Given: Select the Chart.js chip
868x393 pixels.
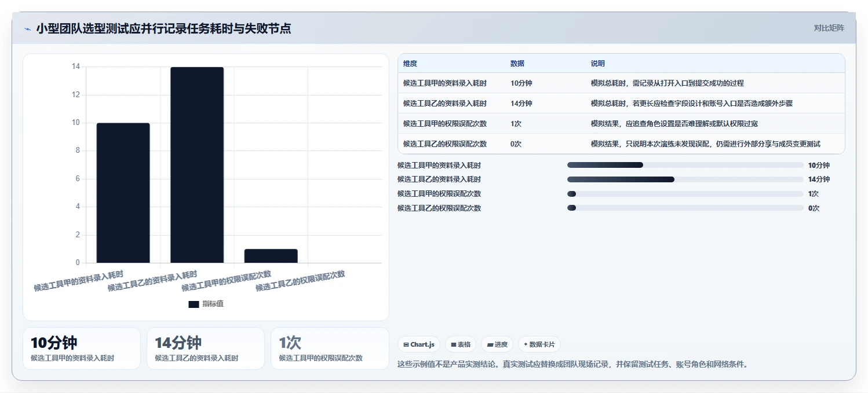Looking at the screenshot, I should coord(419,344).
